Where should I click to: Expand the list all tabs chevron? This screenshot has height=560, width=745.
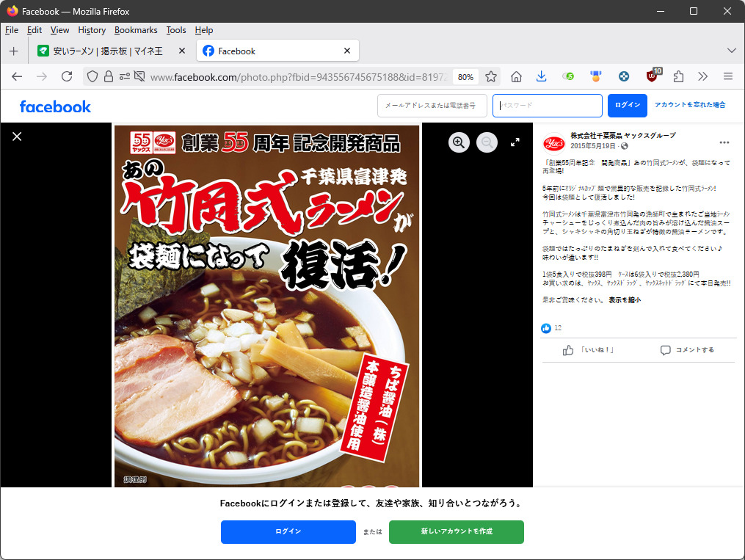coord(731,51)
